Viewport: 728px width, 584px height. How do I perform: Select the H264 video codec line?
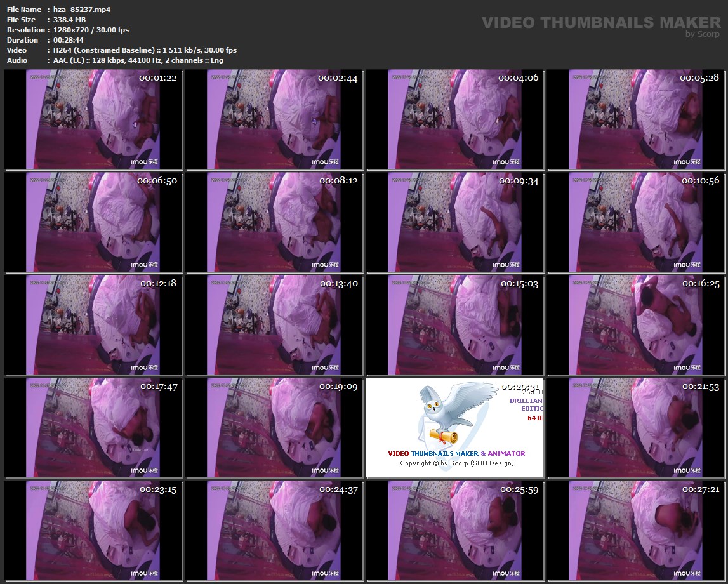(x=145, y=50)
